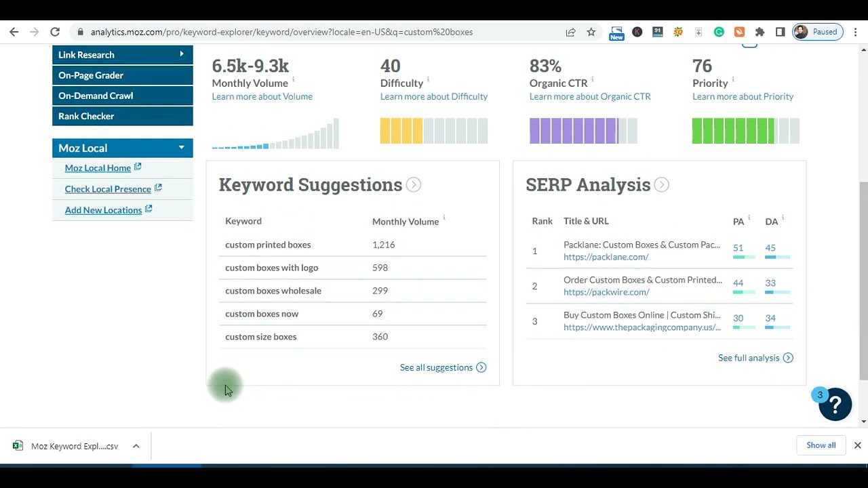Click Learn more about Organic CTR
This screenshot has width=868, height=488.
click(590, 96)
